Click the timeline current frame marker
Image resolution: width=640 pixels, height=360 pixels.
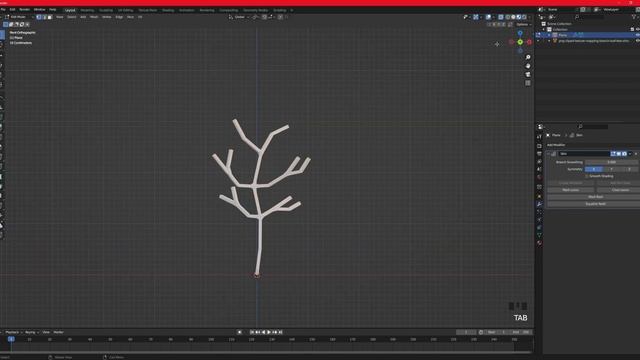coord(11,339)
